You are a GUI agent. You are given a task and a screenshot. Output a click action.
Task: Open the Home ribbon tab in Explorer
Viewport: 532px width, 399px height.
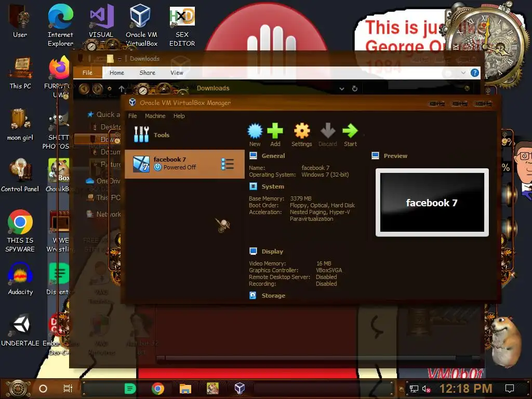[x=117, y=73]
